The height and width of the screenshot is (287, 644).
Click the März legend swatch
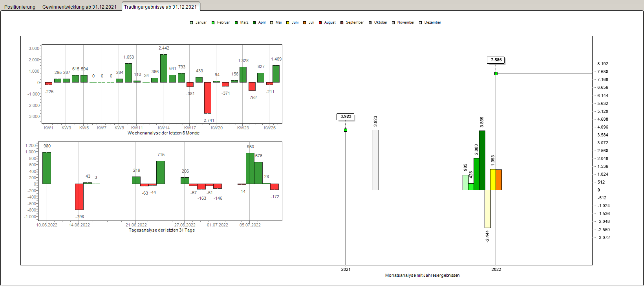click(236, 22)
